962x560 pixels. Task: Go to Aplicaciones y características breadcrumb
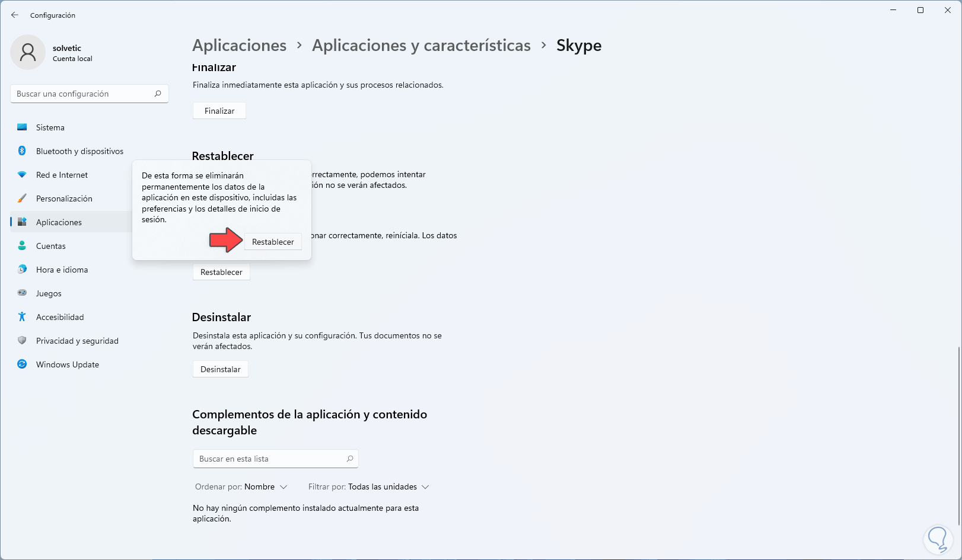[x=421, y=46]
